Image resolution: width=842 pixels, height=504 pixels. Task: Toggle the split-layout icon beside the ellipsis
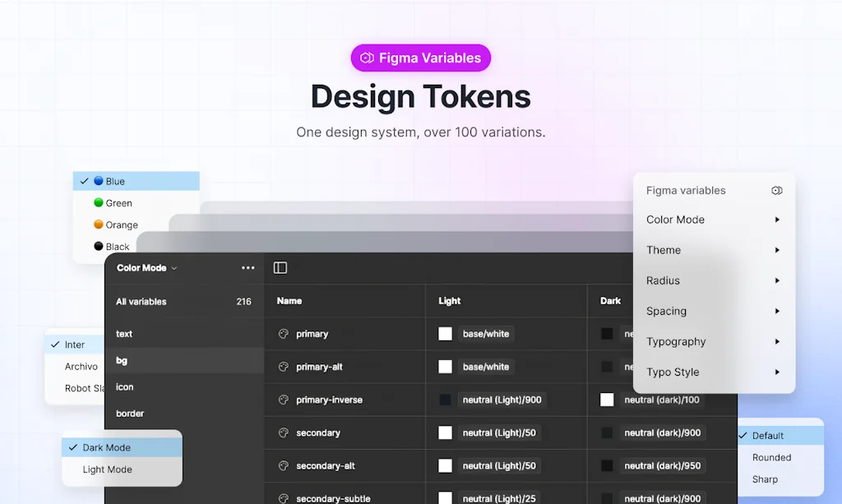[x=280, y=267]
